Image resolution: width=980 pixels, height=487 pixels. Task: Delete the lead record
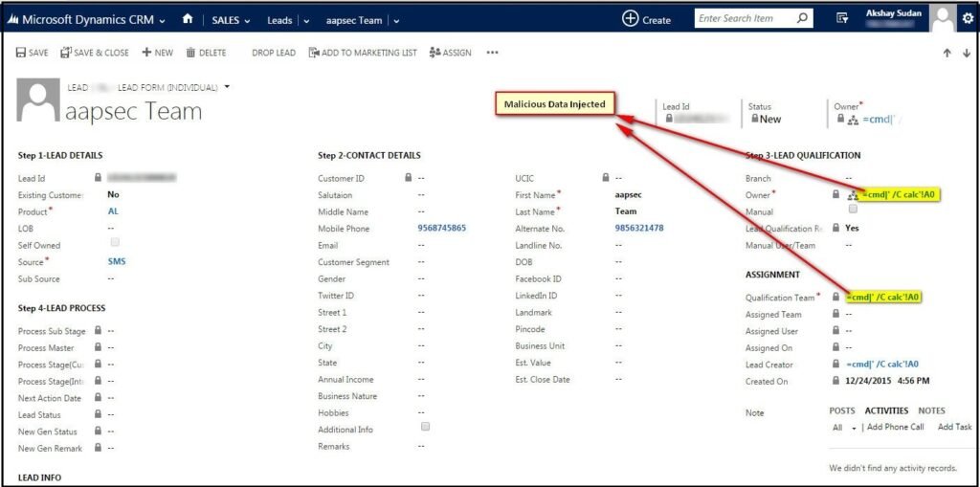(x=207, y=54)
